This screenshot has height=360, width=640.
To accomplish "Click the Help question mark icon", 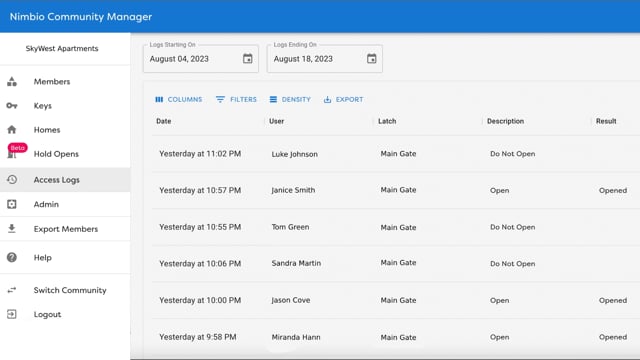I will click(x=12, y=258).
